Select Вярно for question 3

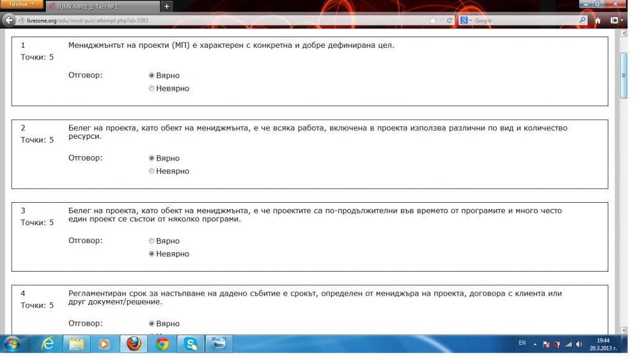pos(151,241)
